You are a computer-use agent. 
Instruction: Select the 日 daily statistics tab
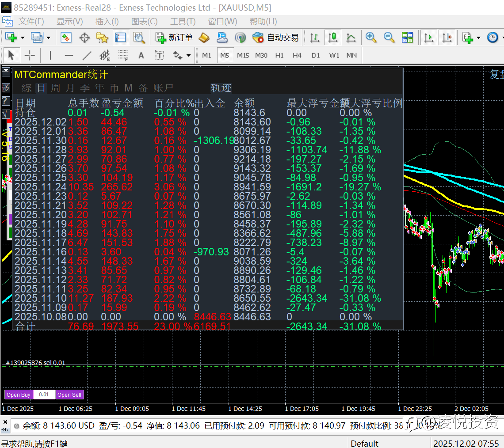coord(41,88)
